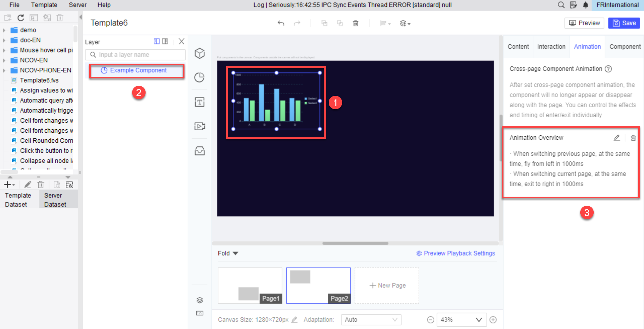Open the Template menu
Image resolution: width=644 pixels, height=329 pixels.
44,5
